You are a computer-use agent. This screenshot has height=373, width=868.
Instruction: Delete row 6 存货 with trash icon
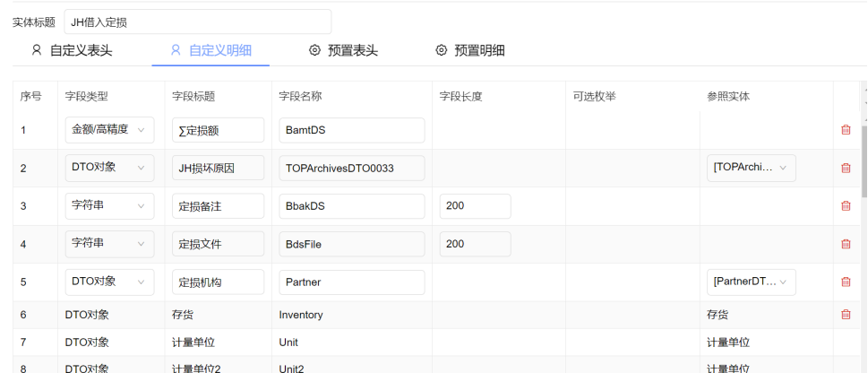[x=846, y=315]
